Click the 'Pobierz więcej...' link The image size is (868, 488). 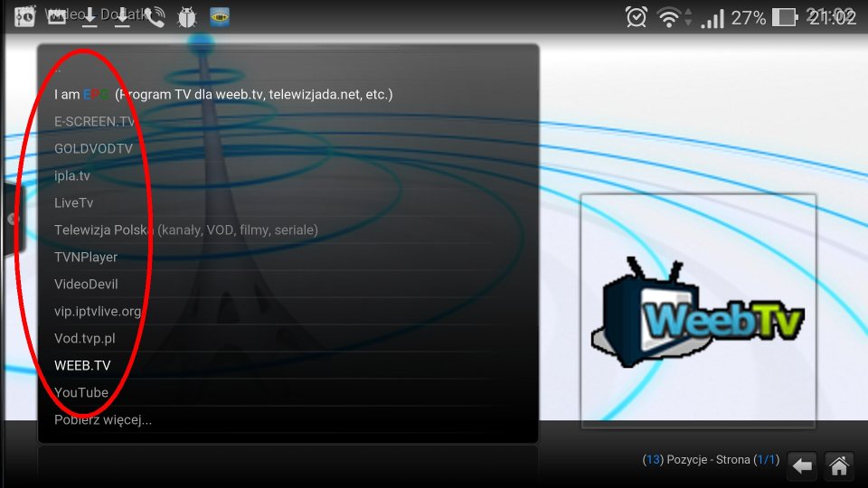tap(102, 419)
